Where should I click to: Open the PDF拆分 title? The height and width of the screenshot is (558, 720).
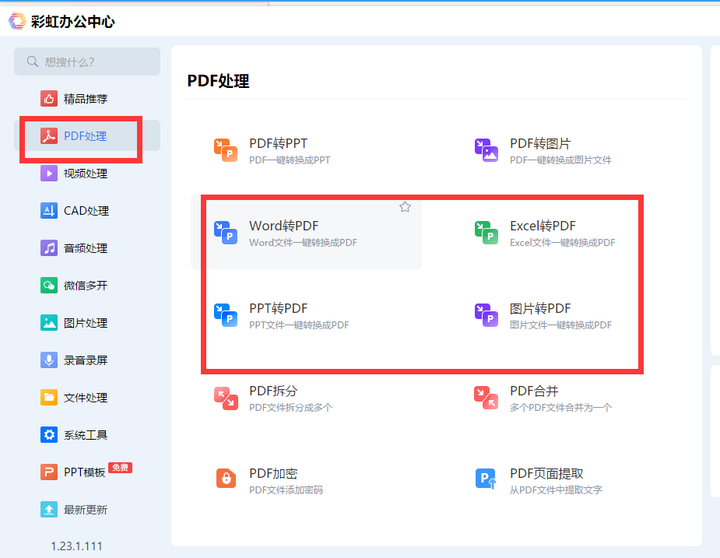click(x=273, y=391)
